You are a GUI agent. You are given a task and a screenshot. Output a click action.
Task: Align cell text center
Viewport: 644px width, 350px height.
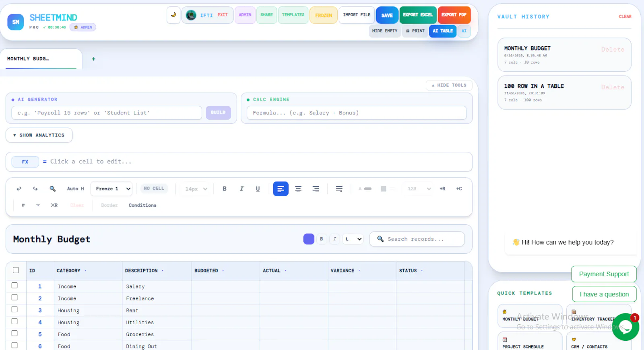298,188
